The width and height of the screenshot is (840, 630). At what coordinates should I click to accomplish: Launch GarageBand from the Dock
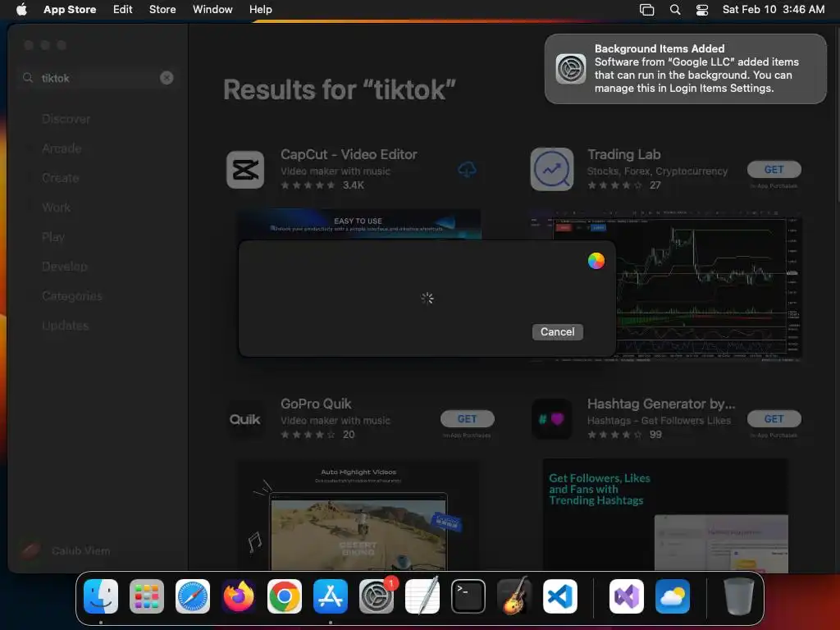[x=514, y=596]
